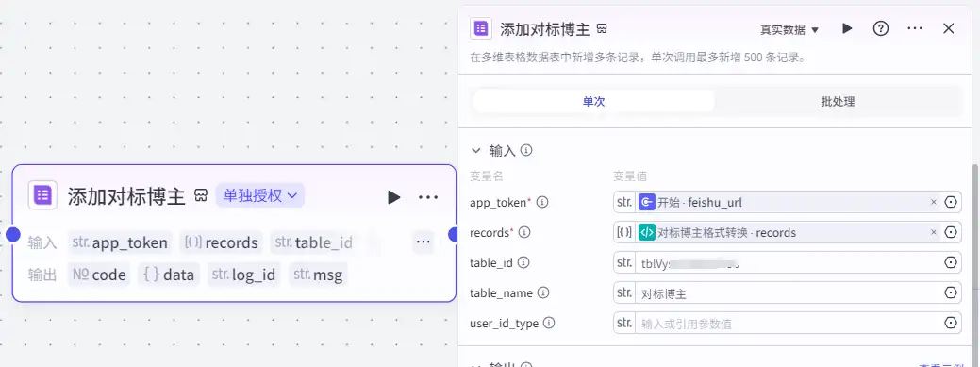Show info icon for table_name
Image resolution: width=980 pixels, height=367 pixels.
coord(543,292)
